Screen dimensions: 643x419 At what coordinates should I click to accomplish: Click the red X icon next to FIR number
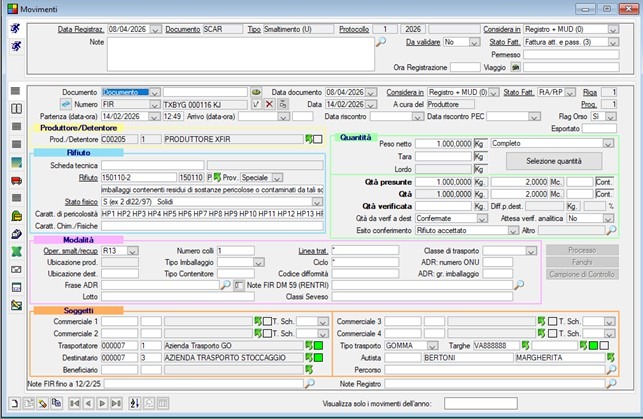pos(269,104)
